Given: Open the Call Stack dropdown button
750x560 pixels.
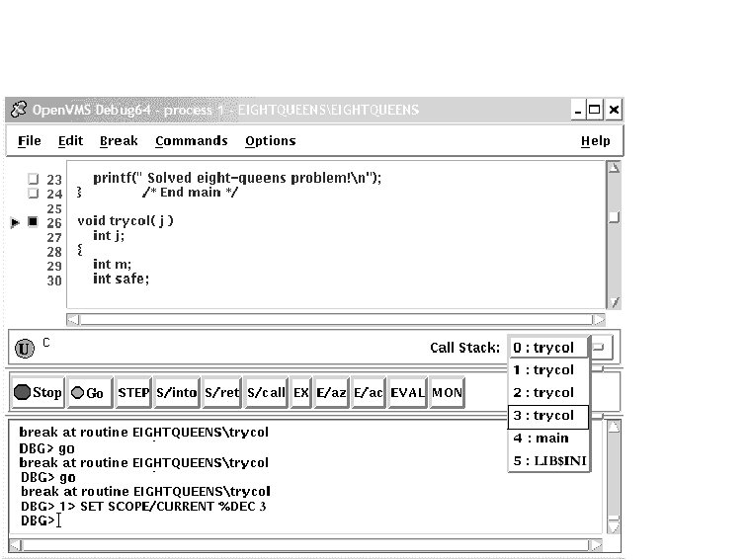Looking at the screenshot, I should point(602,348).
